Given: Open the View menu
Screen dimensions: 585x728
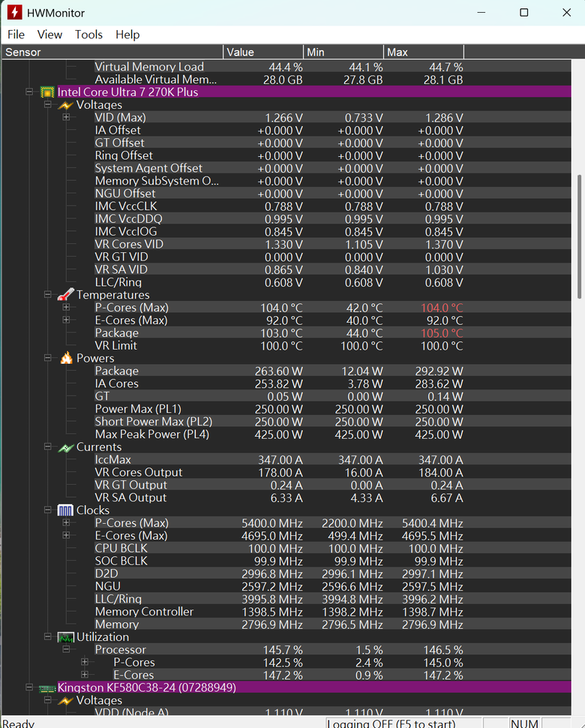Looking at the screenshot, I should 49,35.
